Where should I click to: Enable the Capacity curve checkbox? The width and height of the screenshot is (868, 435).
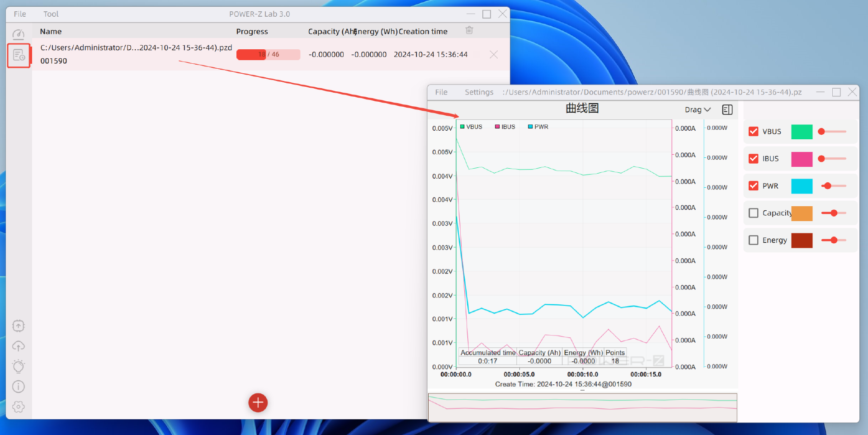point(754,213)
